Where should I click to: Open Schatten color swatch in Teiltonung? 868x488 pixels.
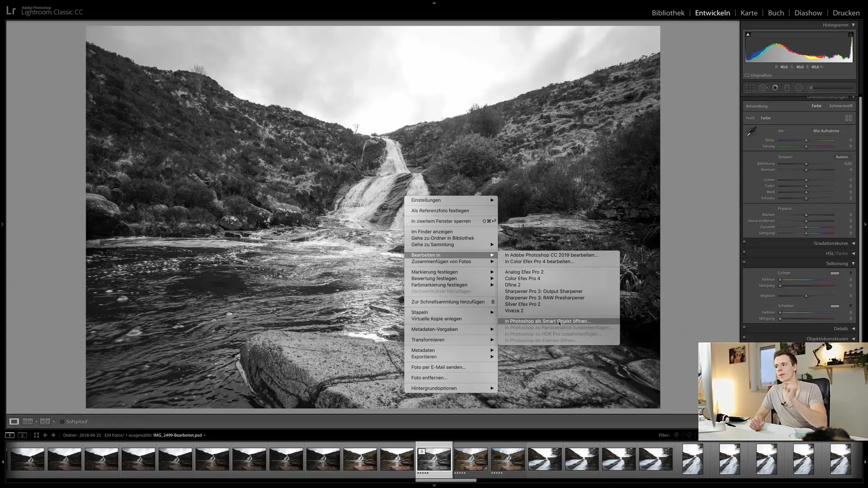point(835,306)
